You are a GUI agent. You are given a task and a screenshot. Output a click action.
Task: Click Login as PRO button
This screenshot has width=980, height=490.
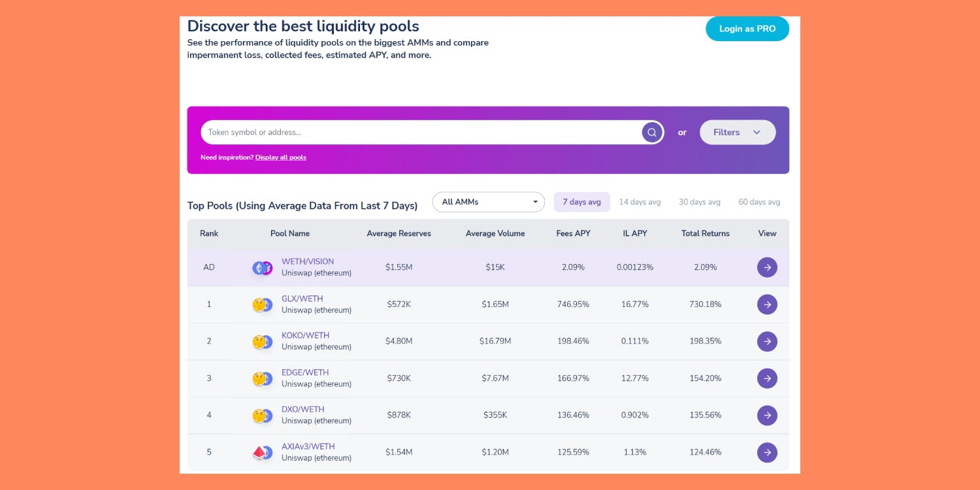(x=747, y=29)
